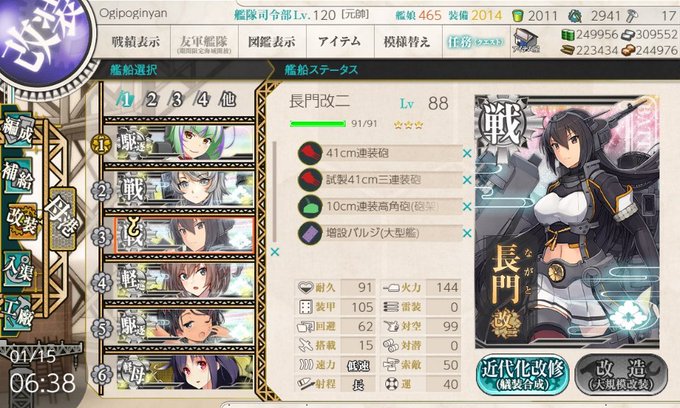Select ship slot 5 destroyer thumbnail
This screenshot has height=408, width=680.
pyautogui.click(x=185, y=326)
